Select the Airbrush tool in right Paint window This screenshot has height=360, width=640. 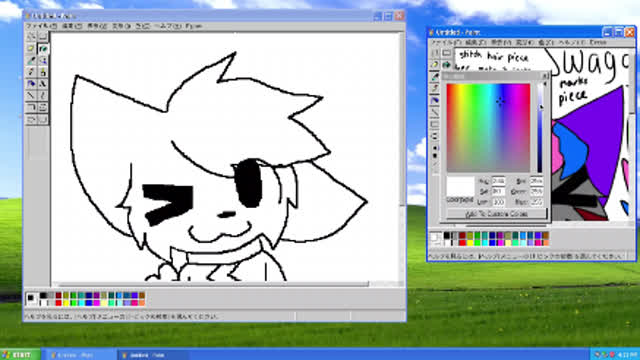(x=435, y=100)
